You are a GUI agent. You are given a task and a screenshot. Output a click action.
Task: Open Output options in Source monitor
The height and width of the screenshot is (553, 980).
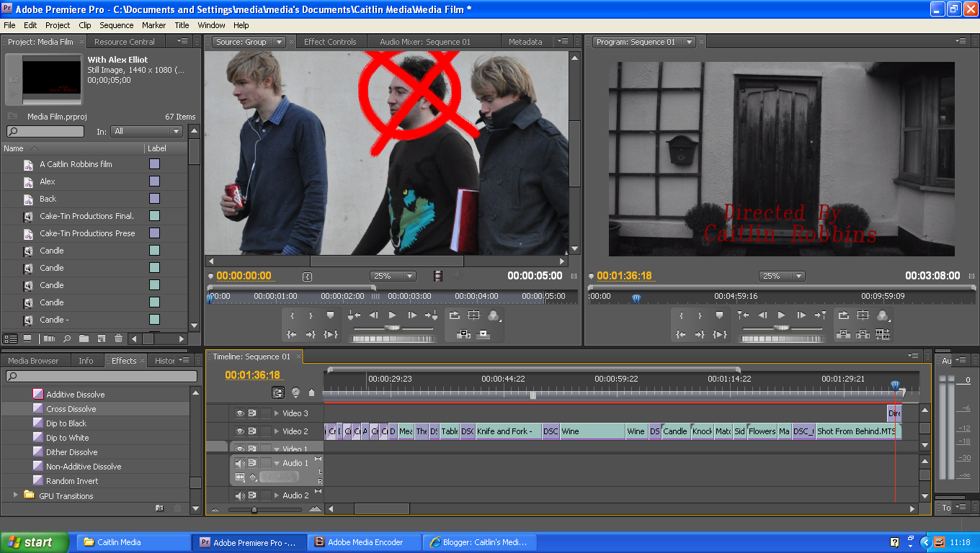pyautogui.click(x=494, y=315)
